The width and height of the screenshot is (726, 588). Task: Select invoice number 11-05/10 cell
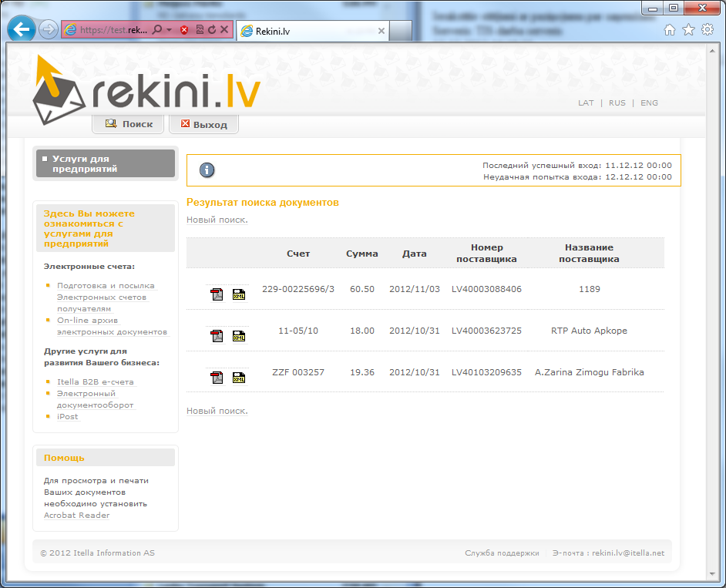pyautogui.click(x=298, y=331)
